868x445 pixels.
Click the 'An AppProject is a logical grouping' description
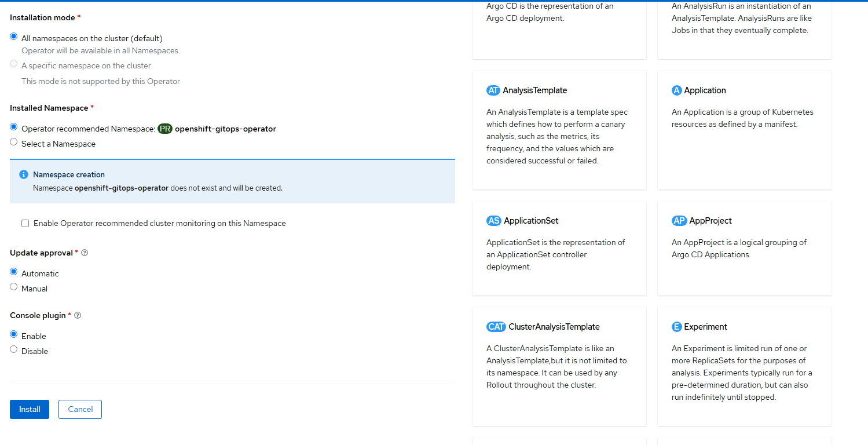click(x=739, y=249)
